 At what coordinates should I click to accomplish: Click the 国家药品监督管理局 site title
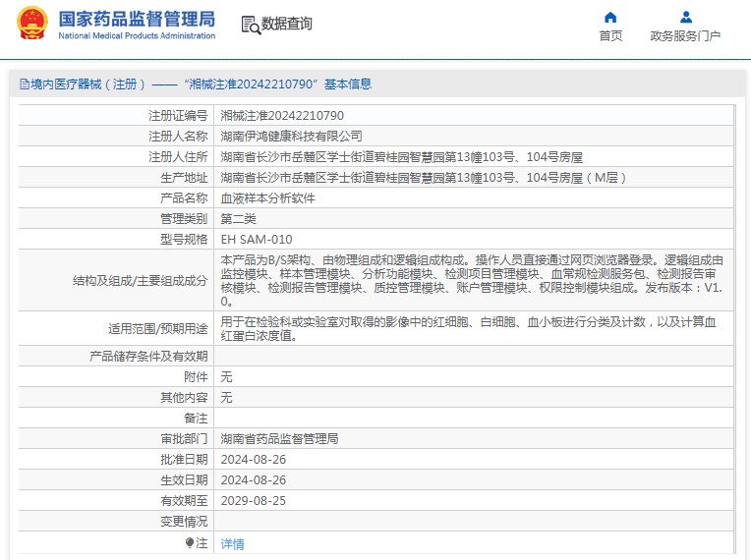[x=137, y=19]
